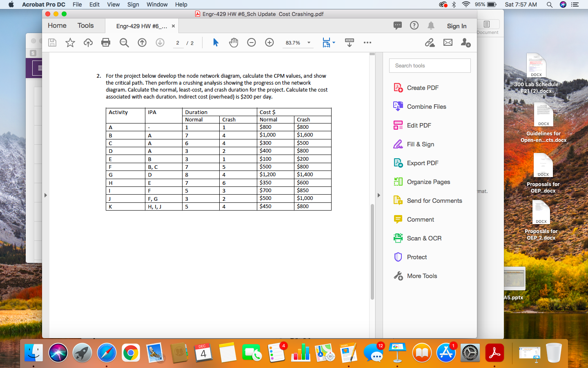Select the Export PDF tool
The image size is (588, 368).
pos(422,163)
